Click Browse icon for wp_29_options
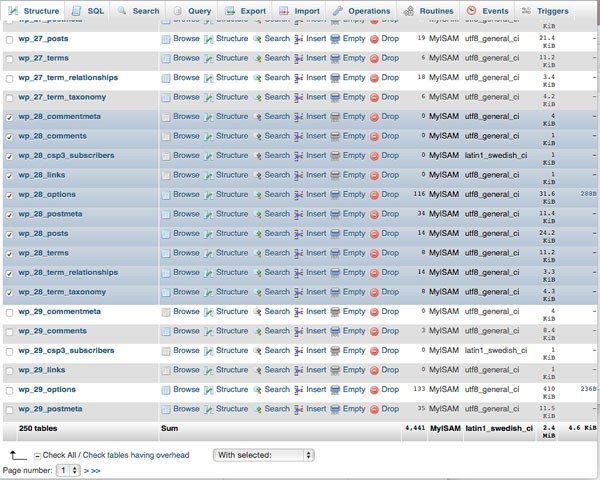Screen dimensions: 600x480 point(166,390)
